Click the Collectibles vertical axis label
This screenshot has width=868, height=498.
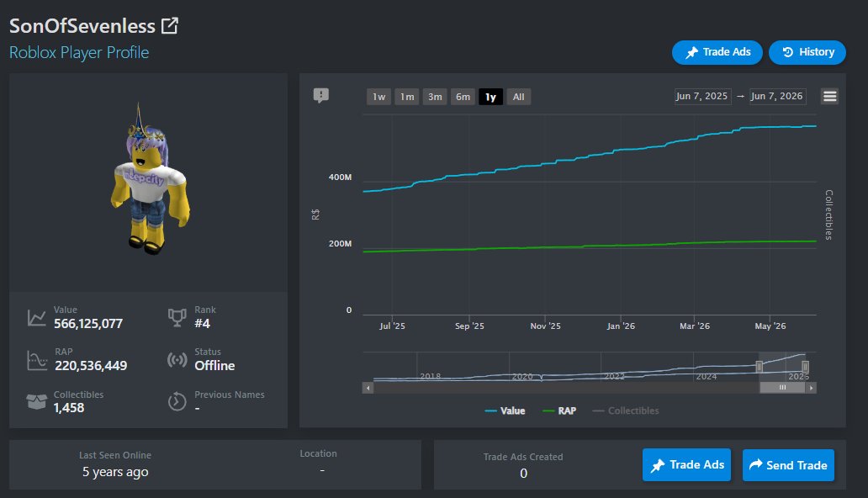click(x=828, y=215)
